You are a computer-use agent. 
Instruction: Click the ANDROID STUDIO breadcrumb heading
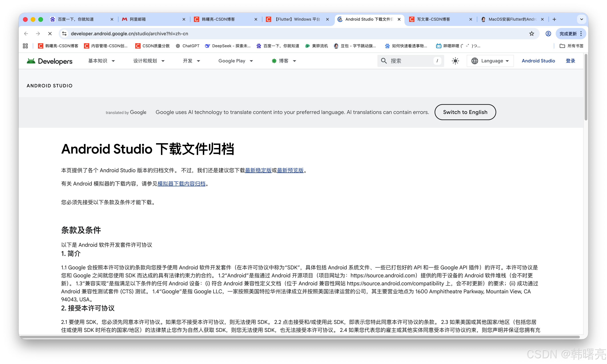[x=50, y=86]
